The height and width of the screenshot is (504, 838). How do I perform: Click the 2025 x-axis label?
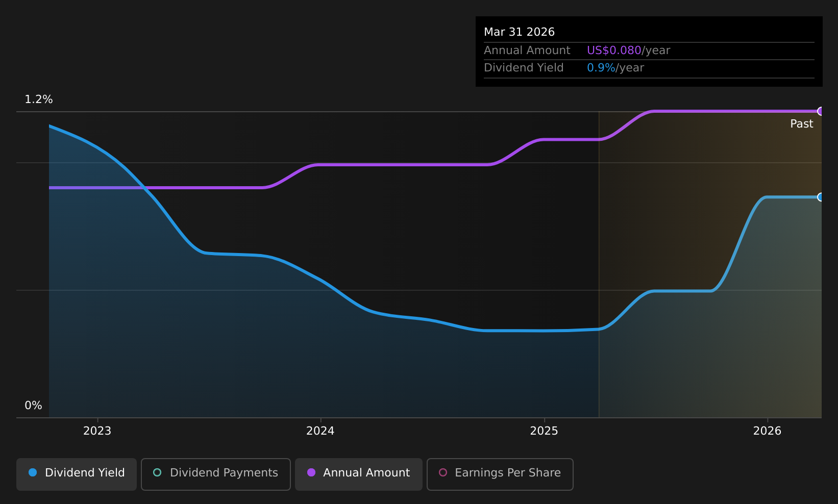pos(544,431)
